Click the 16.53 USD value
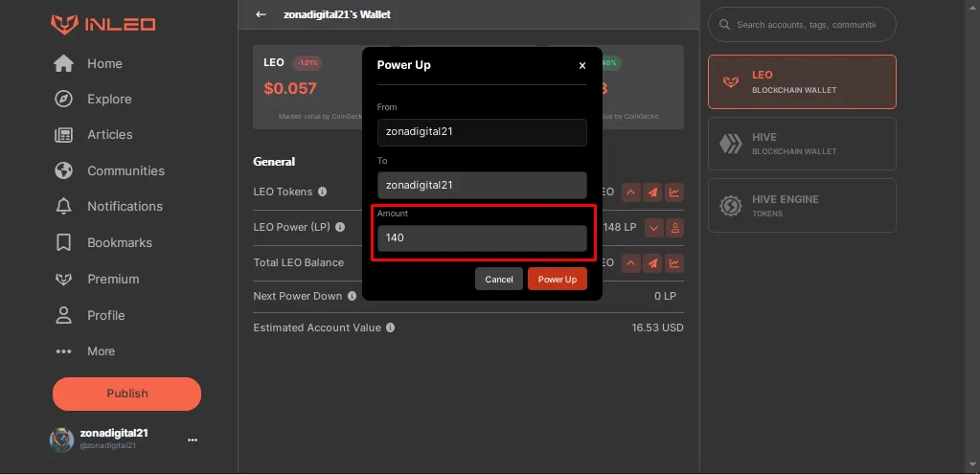The height and width of the screenshot is (474, 980). [657, 327]
